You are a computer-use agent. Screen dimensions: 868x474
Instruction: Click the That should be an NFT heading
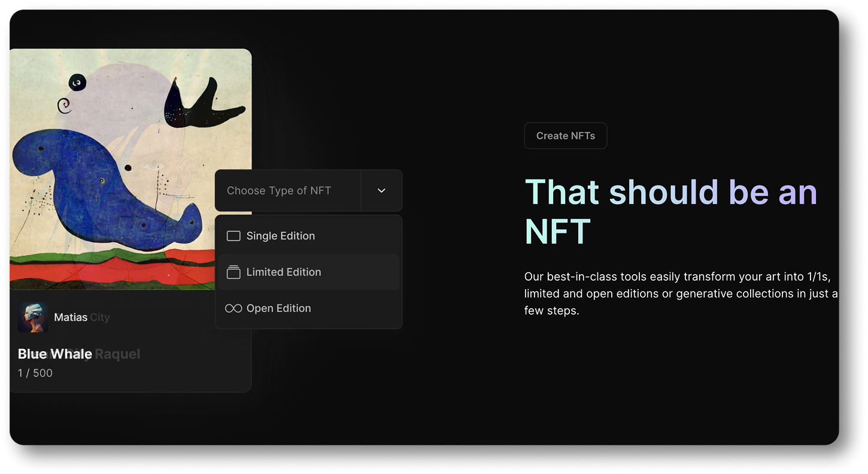[x=671, y=211]
